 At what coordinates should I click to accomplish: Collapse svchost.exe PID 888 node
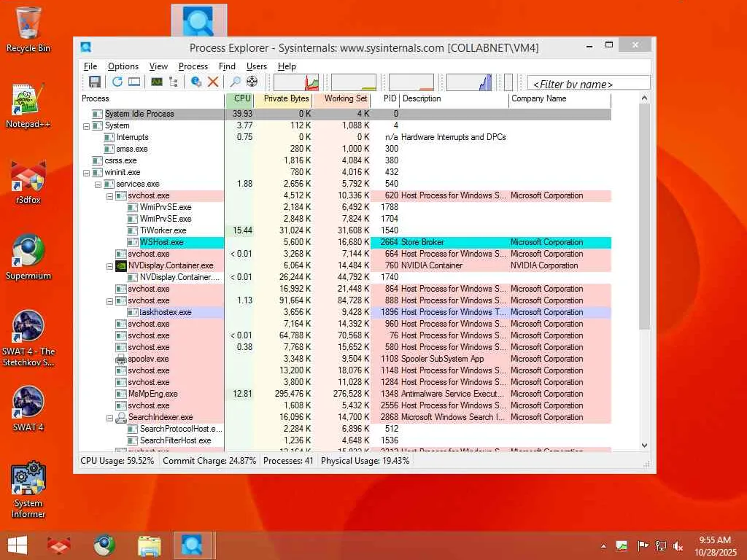(x=109, y=301)
